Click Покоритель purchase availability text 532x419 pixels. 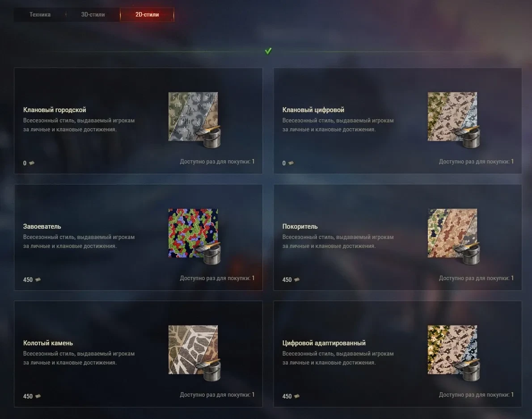click(x=476, y=278)
